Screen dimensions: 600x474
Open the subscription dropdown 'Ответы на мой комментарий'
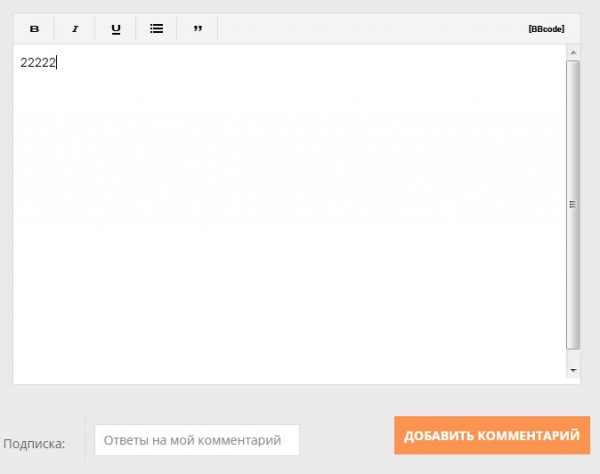pyautogui.click(x=197, y=440)
